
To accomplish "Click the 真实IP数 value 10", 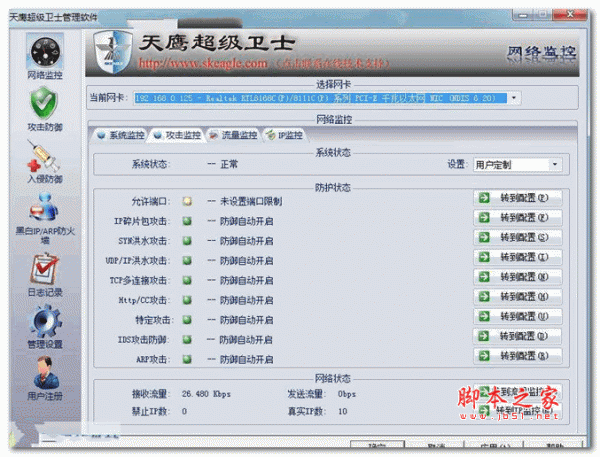I will [342, 411].
